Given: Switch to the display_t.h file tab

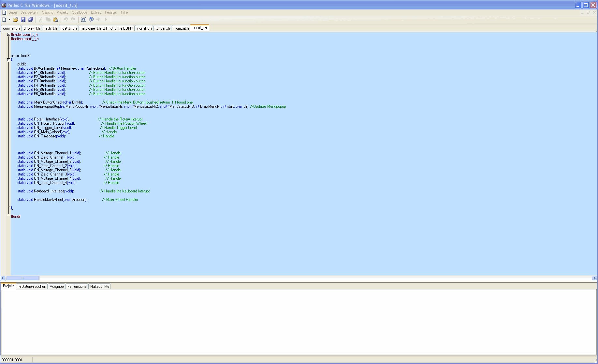Looking at the screenshot, I should [x=32, y=28].
